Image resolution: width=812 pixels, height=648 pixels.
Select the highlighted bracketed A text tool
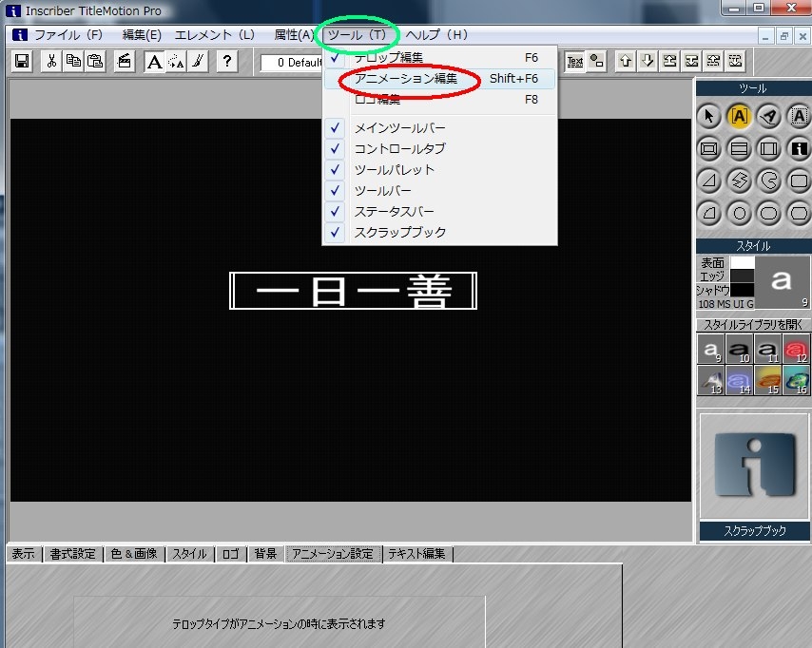coord(739,116)
